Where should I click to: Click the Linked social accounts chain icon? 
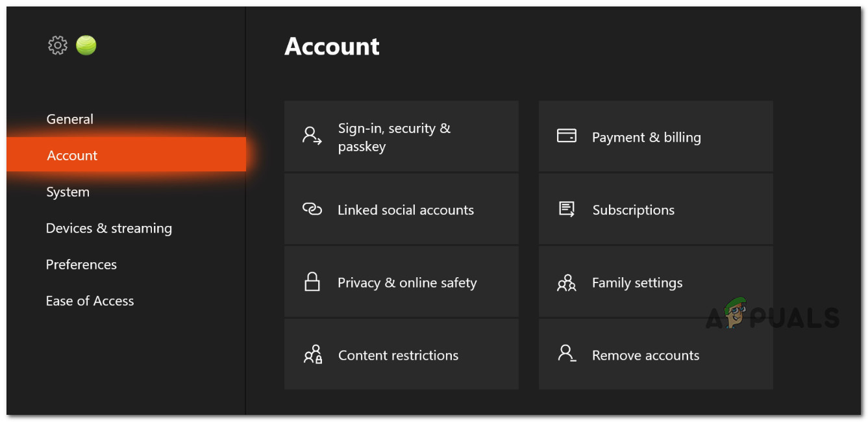[312, 209]
